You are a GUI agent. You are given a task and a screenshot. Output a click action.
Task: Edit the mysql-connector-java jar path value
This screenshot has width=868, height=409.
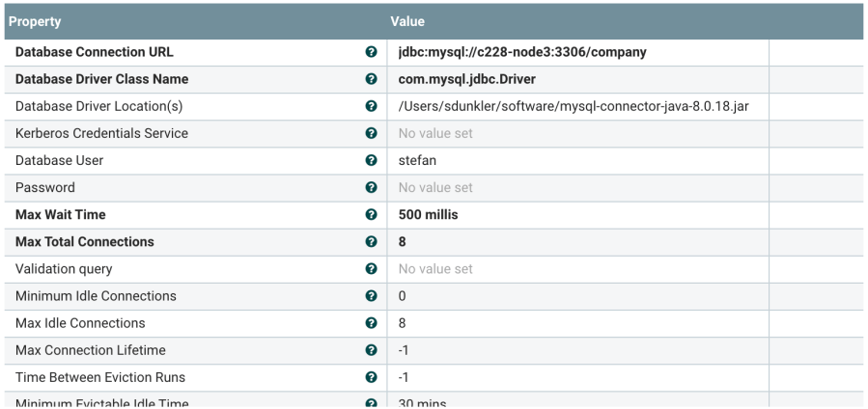pyautogui.click(x=574, y=106)
